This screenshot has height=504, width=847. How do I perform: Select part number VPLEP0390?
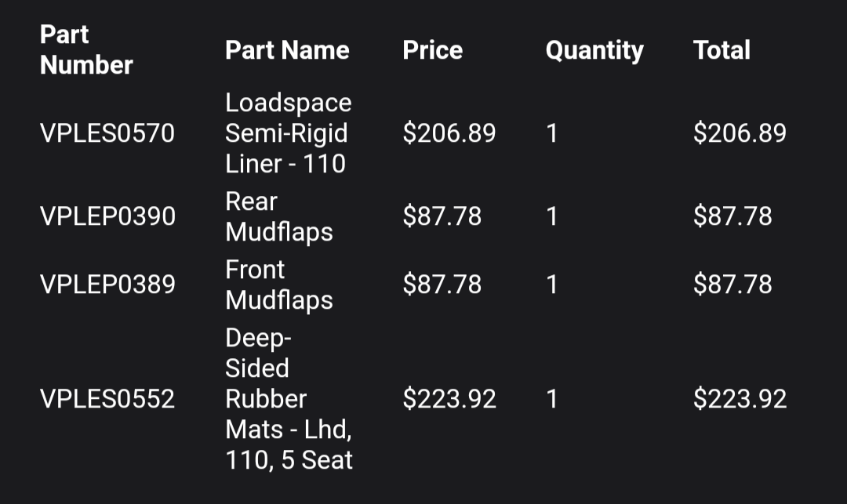tap(107, 216)
